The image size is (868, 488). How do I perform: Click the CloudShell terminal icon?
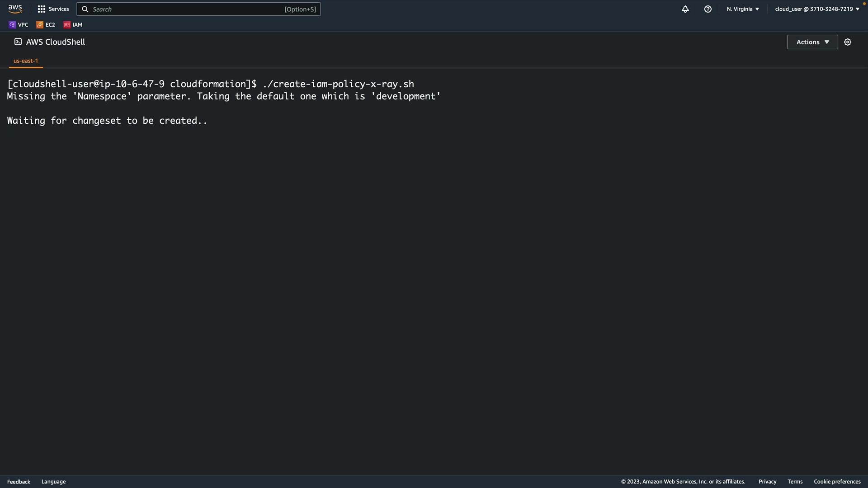[18, 42]
